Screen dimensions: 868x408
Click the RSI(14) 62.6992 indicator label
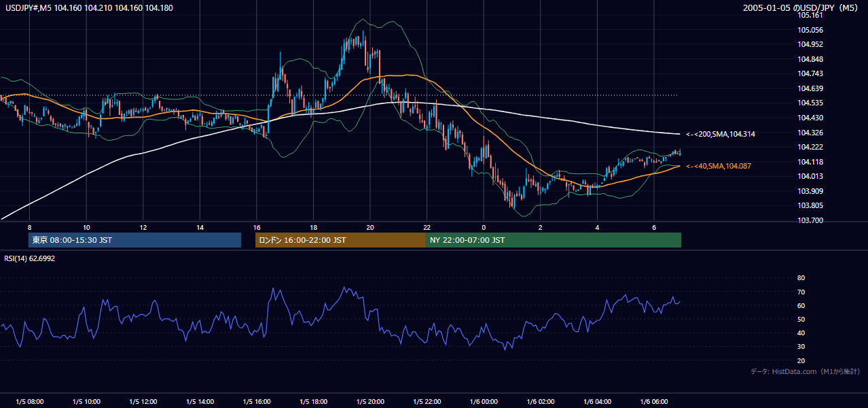[x=30, y=258]
